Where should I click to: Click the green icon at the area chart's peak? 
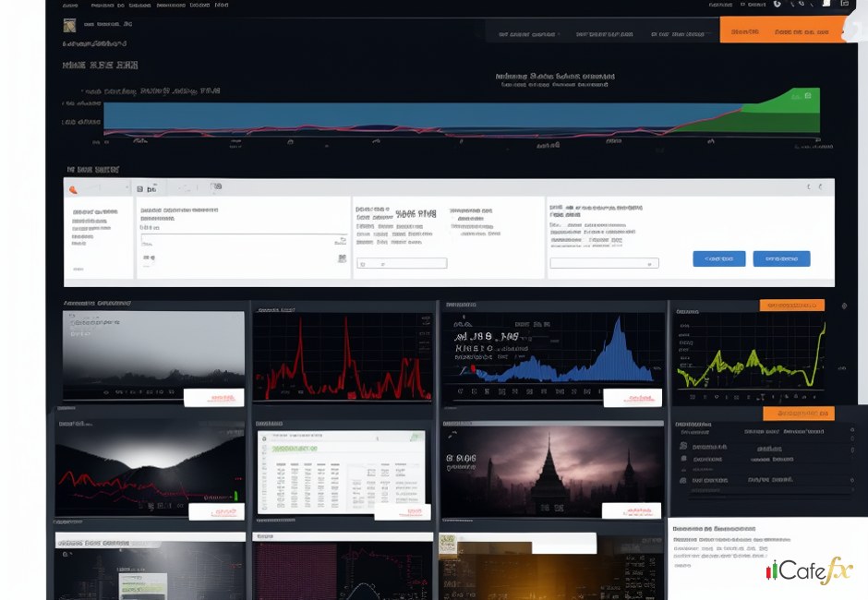[808, 95]
